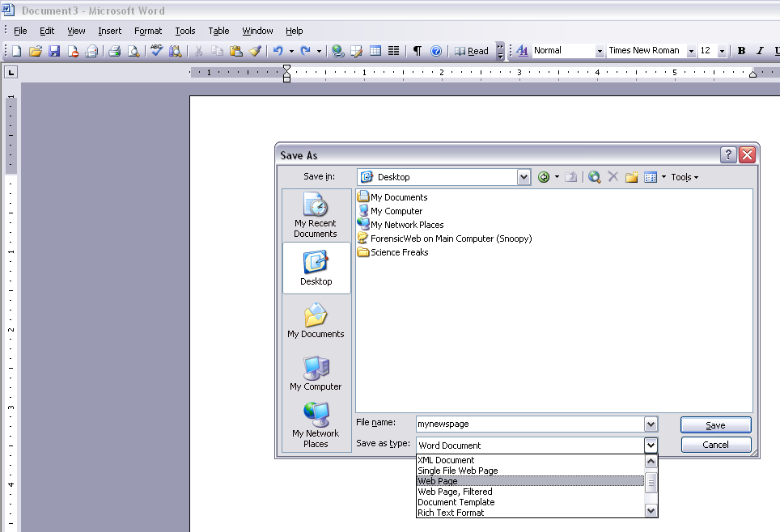Click the file type list scroll-up arrow
This screenshot has height=532, width=780.
tap(651, 462)
